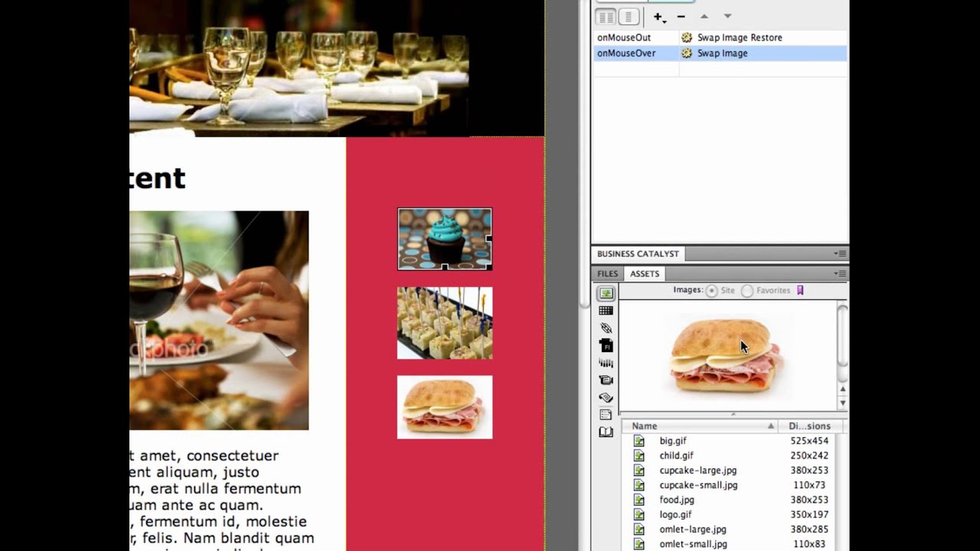Viewport: 980px width, 551px height.
Task: Open the Colors category in Assets panel
Action: pyautogui.click(x=606, y=311)
